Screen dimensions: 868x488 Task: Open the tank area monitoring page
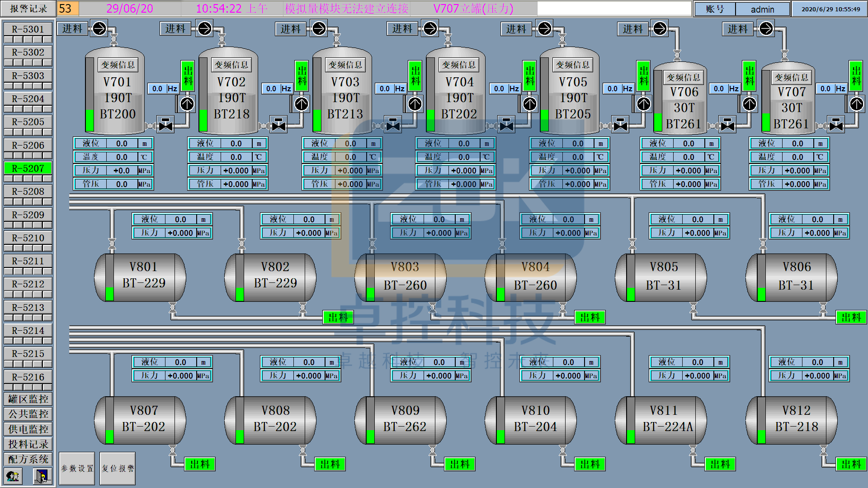coord(28,399)
